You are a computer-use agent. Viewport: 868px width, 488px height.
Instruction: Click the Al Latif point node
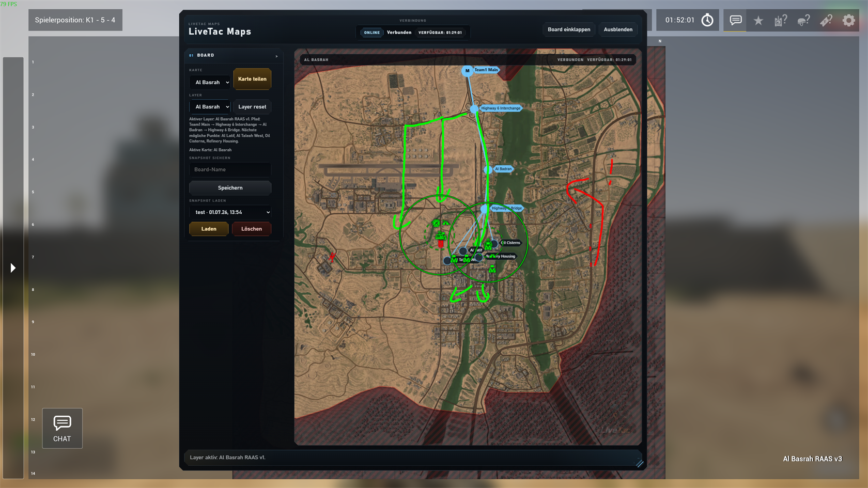(x=463, y=251)
